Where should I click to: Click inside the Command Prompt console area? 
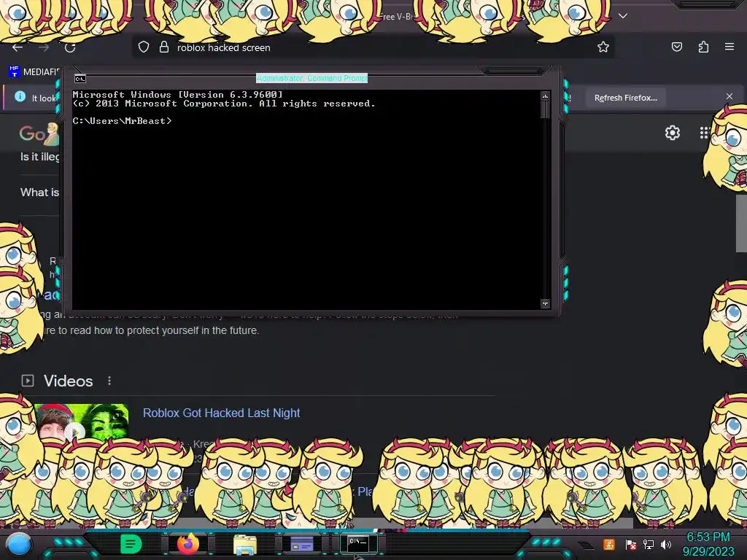[306, 200]
